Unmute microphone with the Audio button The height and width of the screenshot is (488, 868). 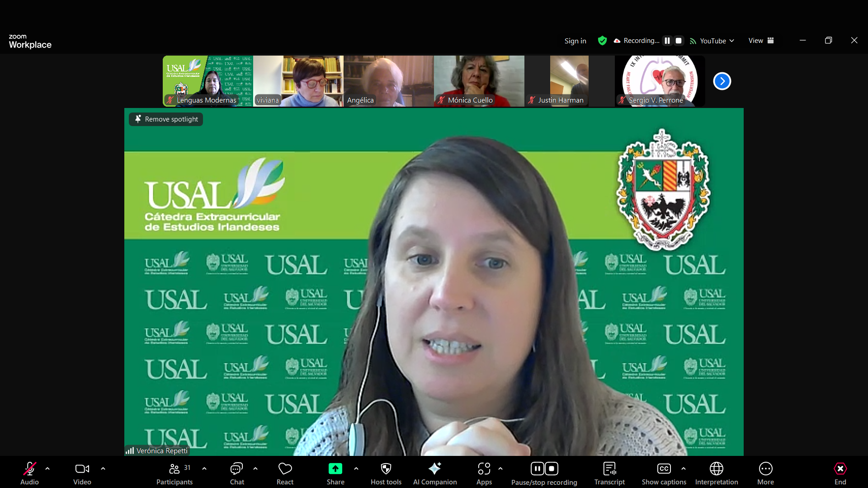(x=29, y=469)
